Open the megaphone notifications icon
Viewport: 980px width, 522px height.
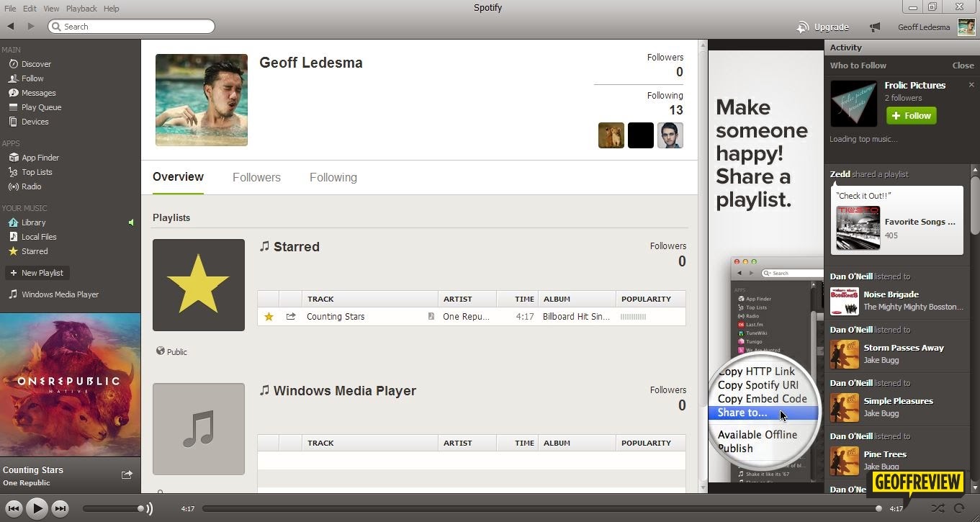(x=875, y=27)
